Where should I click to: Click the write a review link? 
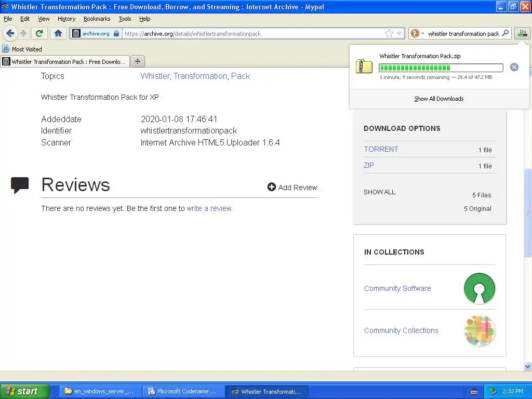click(209, 208)
